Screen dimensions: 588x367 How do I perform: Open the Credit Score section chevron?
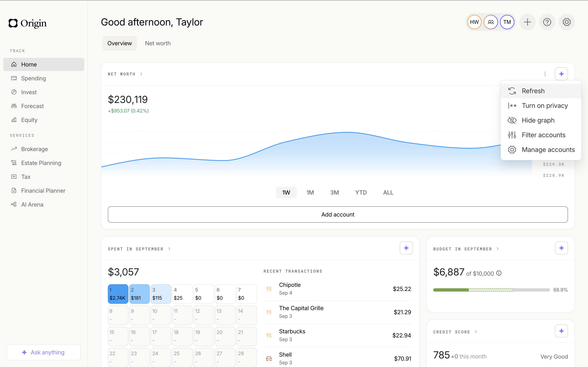476,332
